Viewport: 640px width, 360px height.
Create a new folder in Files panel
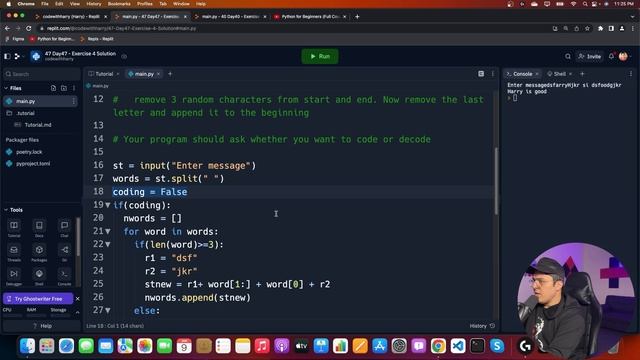coord(64,88)
